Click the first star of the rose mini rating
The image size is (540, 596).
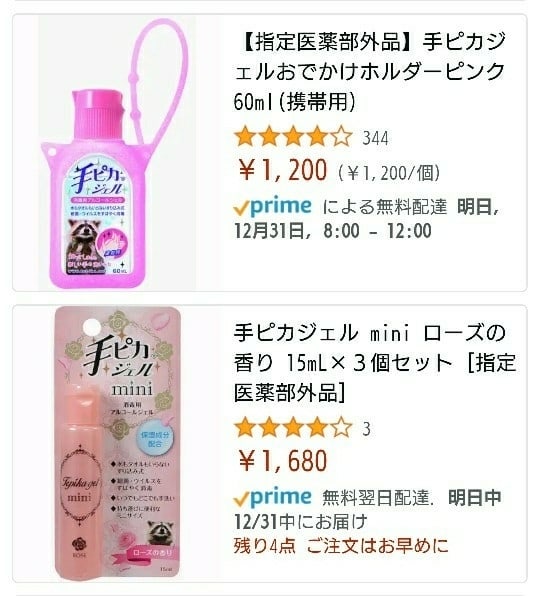[245, 428]
